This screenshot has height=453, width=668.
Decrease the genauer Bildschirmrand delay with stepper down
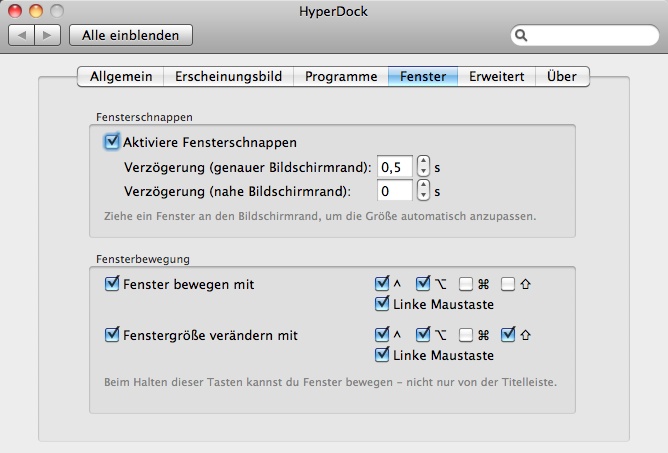pyautogui.click(x=423, y=171)
